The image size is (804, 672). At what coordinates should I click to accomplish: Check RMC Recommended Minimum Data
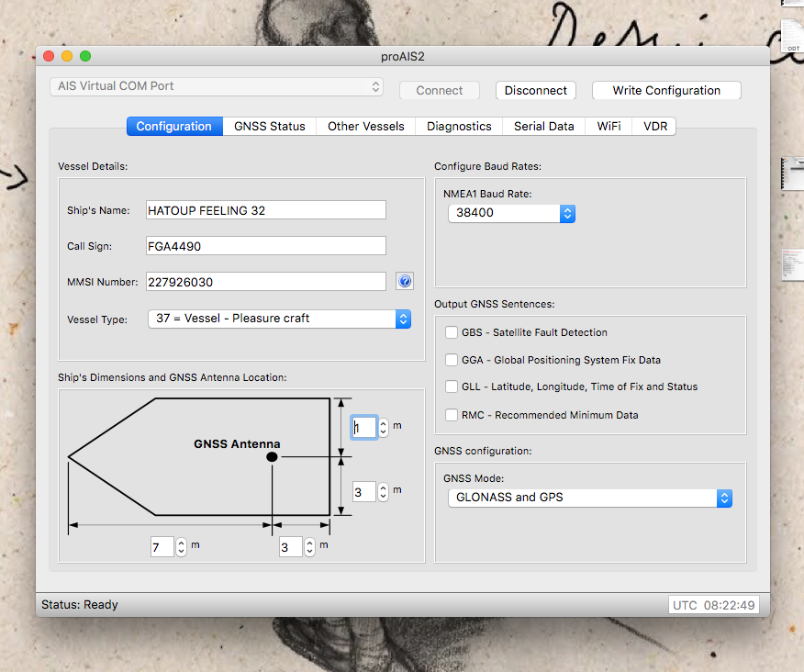(x=452, y=414)
